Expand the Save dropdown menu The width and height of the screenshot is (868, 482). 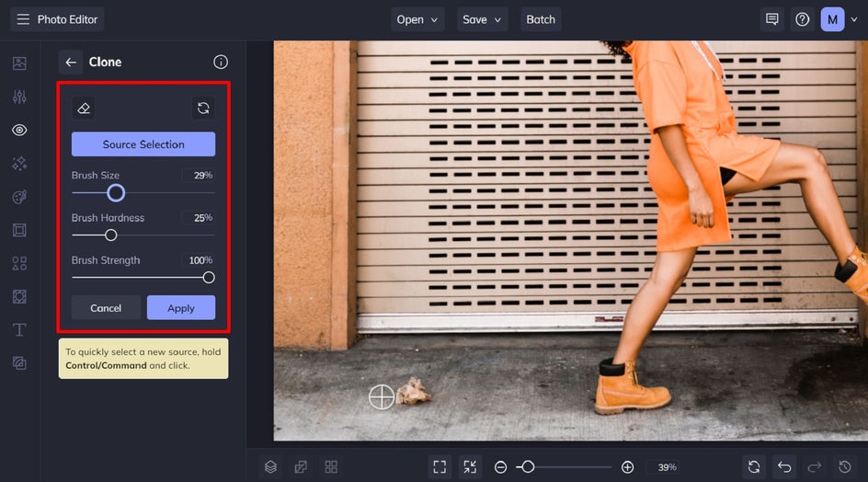click(482, 19)
